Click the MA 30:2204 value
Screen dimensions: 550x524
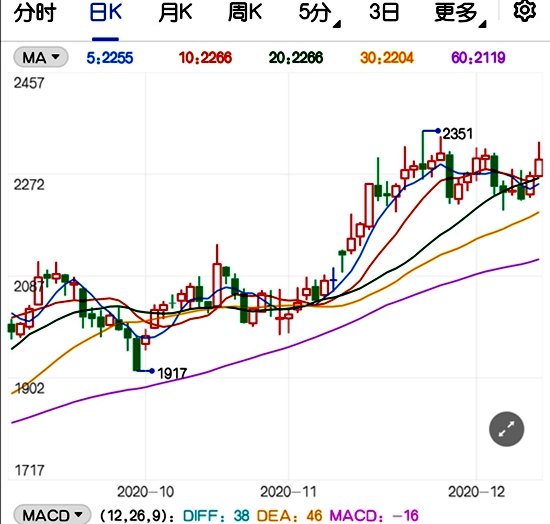point(387,58)
